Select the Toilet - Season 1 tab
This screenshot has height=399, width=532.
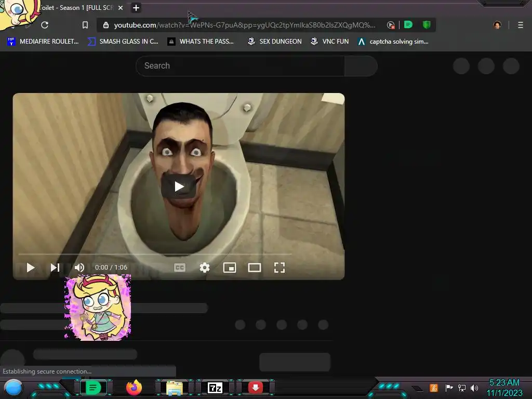76,8
